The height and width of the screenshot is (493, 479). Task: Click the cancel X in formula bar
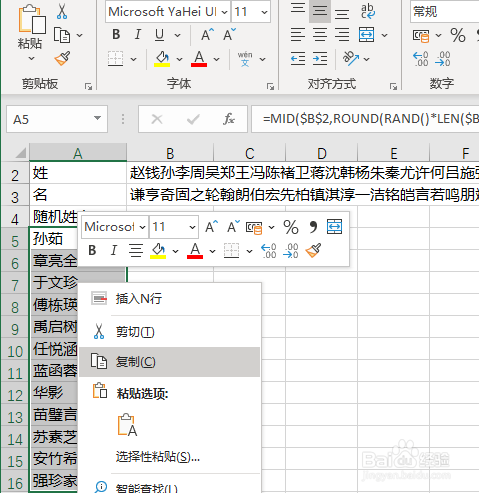(x=157, y=119)
